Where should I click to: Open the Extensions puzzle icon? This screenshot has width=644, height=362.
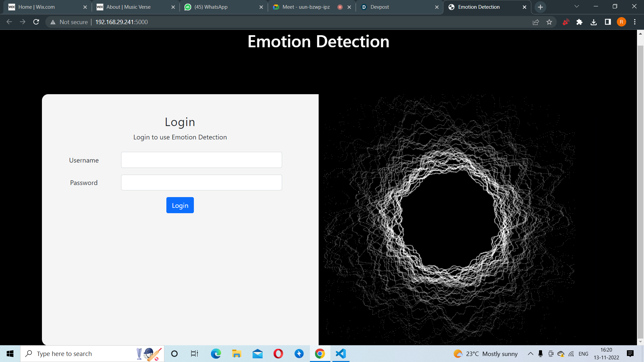pos(579,22)
